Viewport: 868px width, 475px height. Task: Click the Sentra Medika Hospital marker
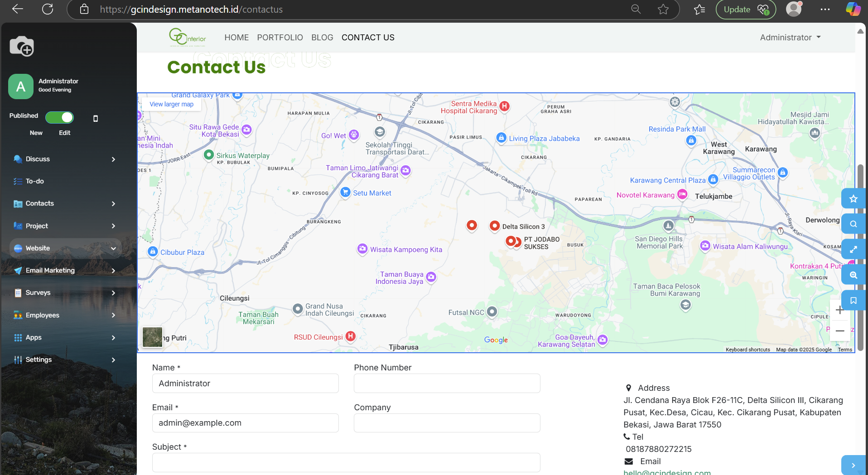click(x=504, y=106)
